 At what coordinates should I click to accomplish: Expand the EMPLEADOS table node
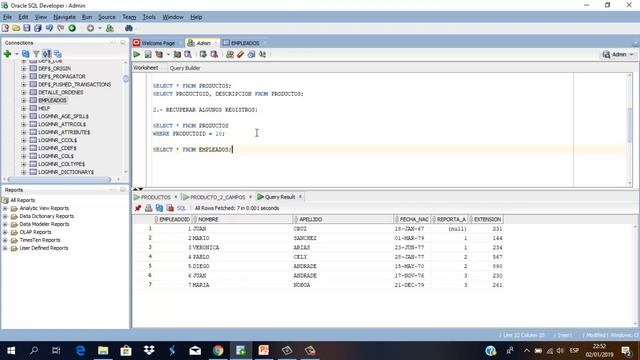tap(24, 100)
